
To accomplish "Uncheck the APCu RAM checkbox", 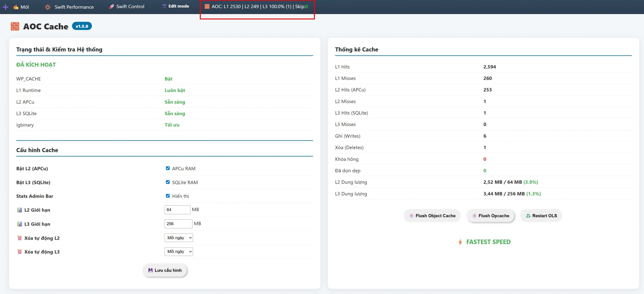I will [x=168, y=168].
